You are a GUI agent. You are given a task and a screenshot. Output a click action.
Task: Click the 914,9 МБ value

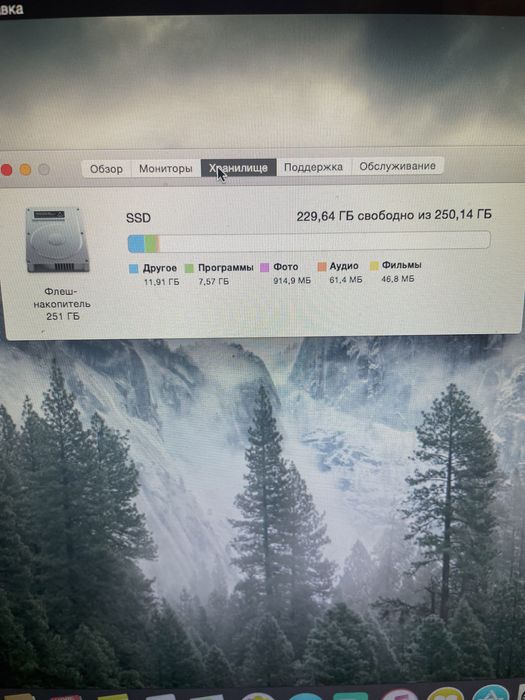(292, 280)
